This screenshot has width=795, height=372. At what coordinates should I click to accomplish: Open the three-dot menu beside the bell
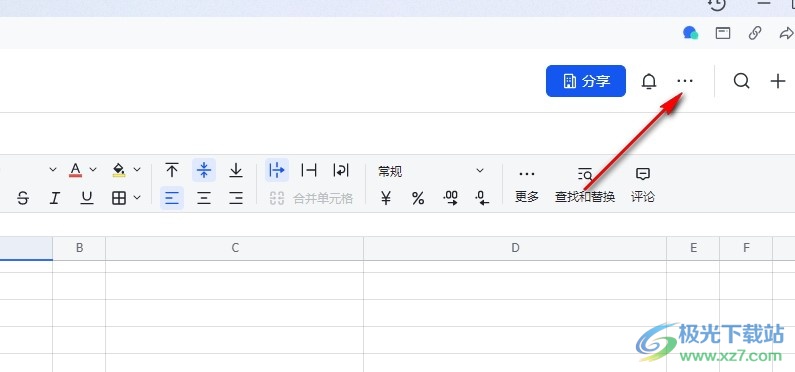(685, 81)
